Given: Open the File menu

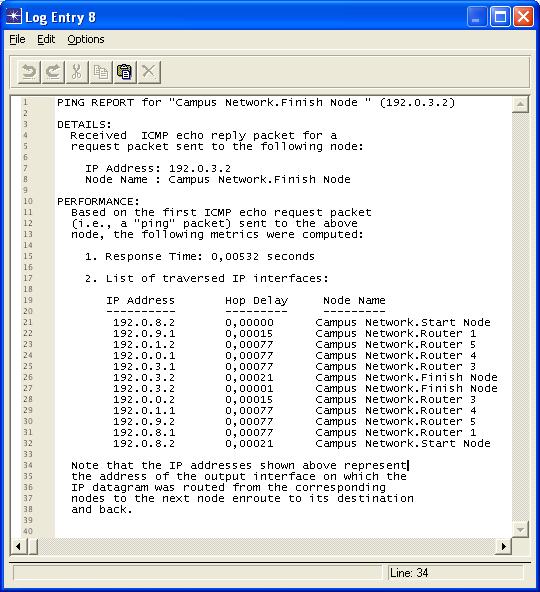Looking at the screenshot, I should [17, 39].
